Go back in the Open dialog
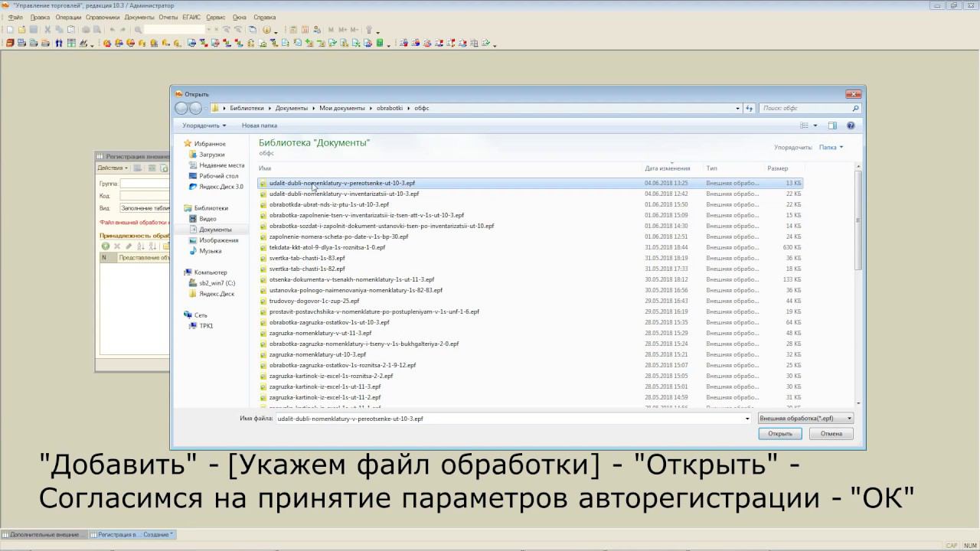Viewport: 980px width, 551px height. 181,108
